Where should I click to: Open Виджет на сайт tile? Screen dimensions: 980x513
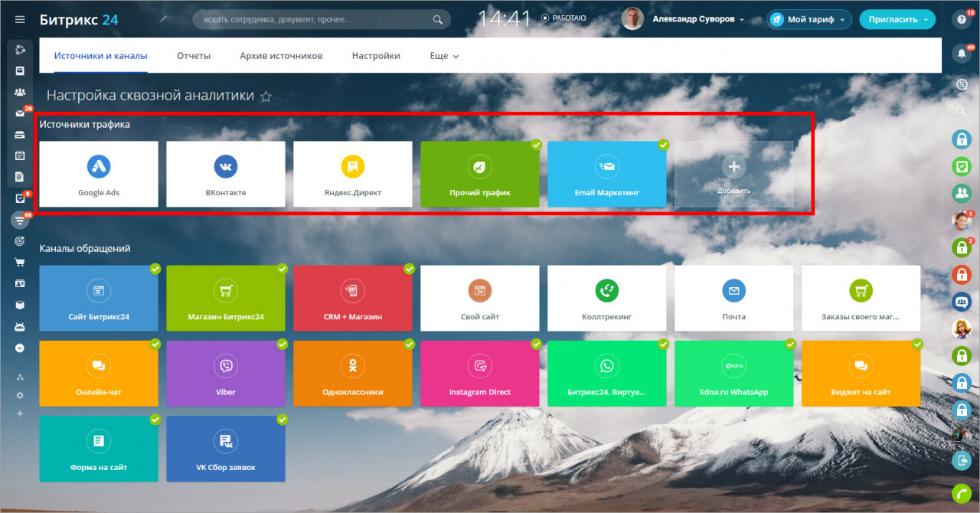click(x=861, y=374)
